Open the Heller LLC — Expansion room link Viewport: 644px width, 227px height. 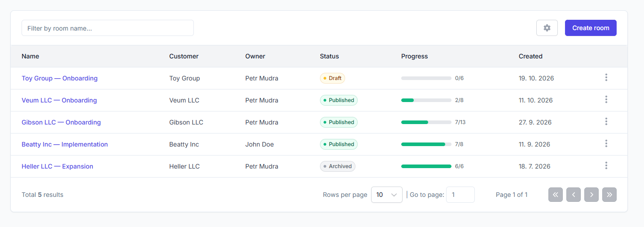point(57,166)
